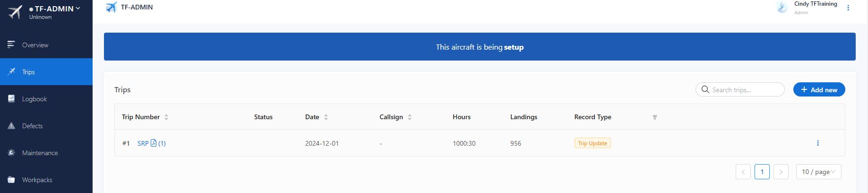Image resolution: width=868 pixels, height=193 pixels.
Task: Open the Trips menu item
Action: (28, 72)
